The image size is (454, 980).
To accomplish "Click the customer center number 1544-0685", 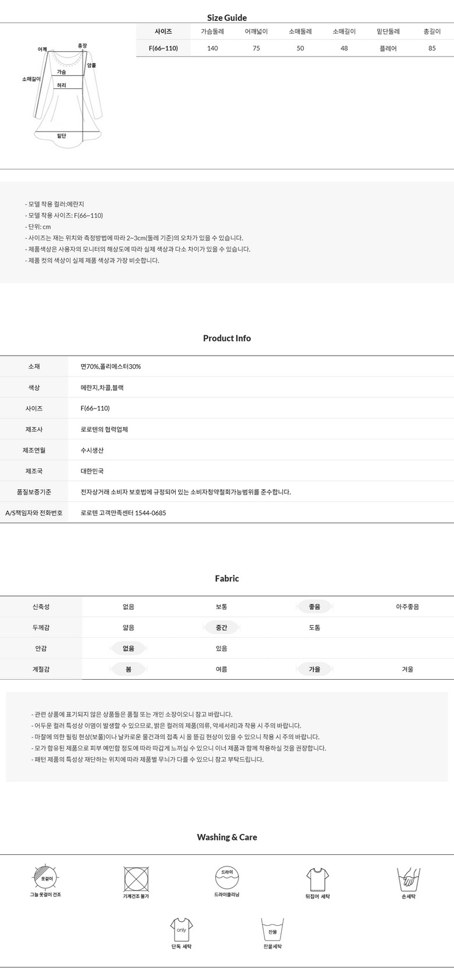I will [150, 513].
